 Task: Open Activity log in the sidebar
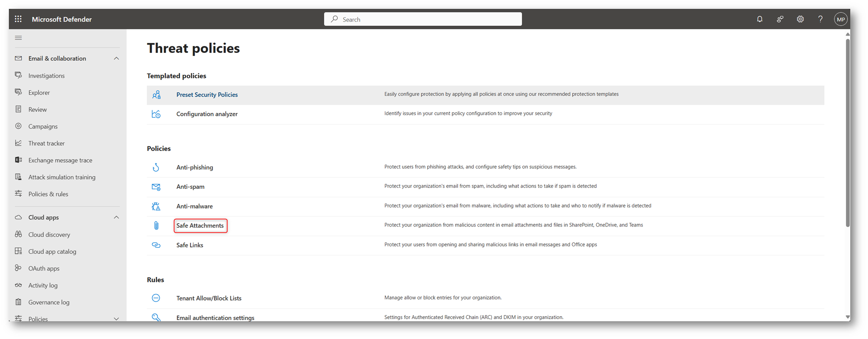coord(43,285)
